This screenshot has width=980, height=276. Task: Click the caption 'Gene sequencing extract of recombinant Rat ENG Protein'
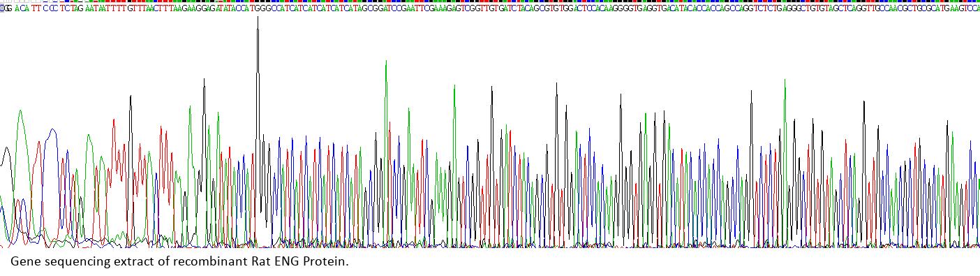tap(179, 262)
